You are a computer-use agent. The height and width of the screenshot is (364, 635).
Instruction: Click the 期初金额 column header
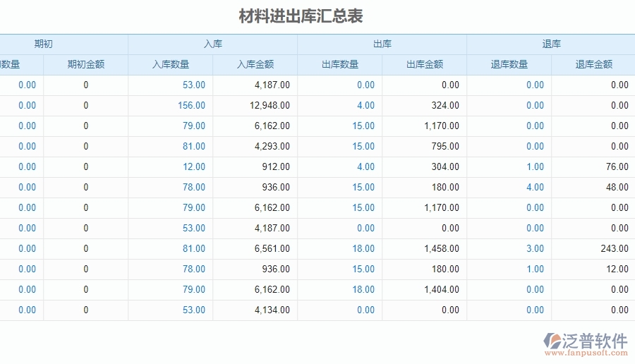(x=85, y=65)
